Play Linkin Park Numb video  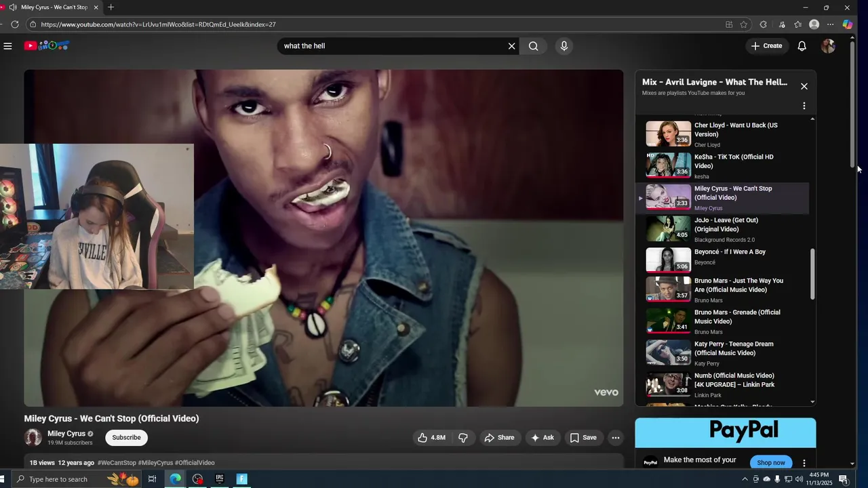click(722, 385)
